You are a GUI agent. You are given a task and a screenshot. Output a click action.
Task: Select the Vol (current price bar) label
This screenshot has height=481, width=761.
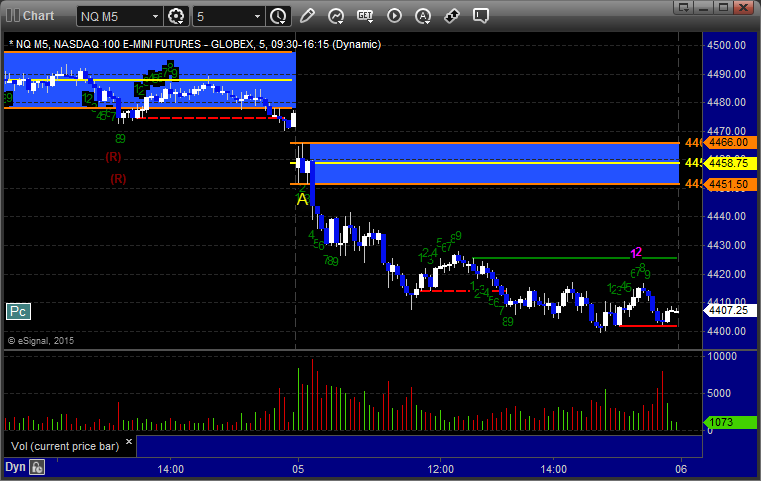(x=65, y=446)
